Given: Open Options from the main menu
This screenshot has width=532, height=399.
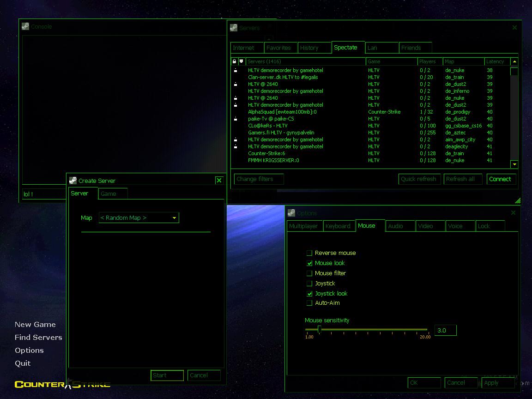Looking at the screenshot, I should click(x=29, y=351).
